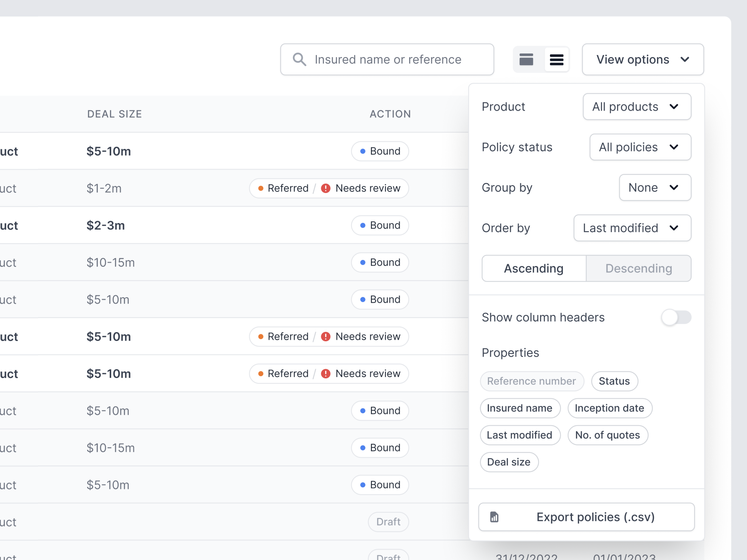Screen dimensions: 747x560
Task: Select the list layout view icon
Action: point(557,59)
